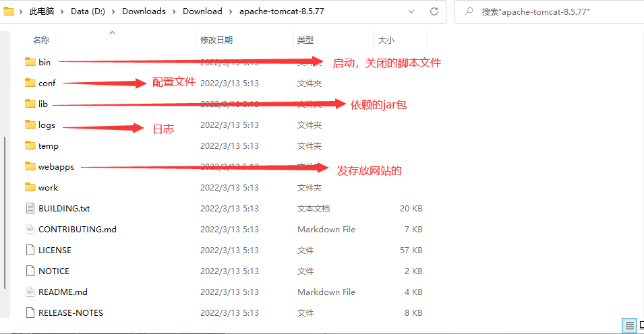
Task: Expand chevron before 此电脑 in path
Action: tap(21, 11)
